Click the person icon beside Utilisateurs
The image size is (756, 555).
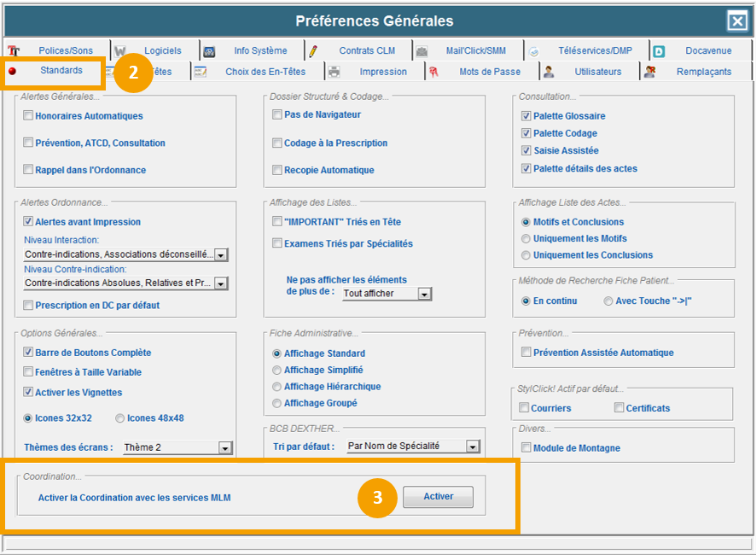(x=549, y=72)
